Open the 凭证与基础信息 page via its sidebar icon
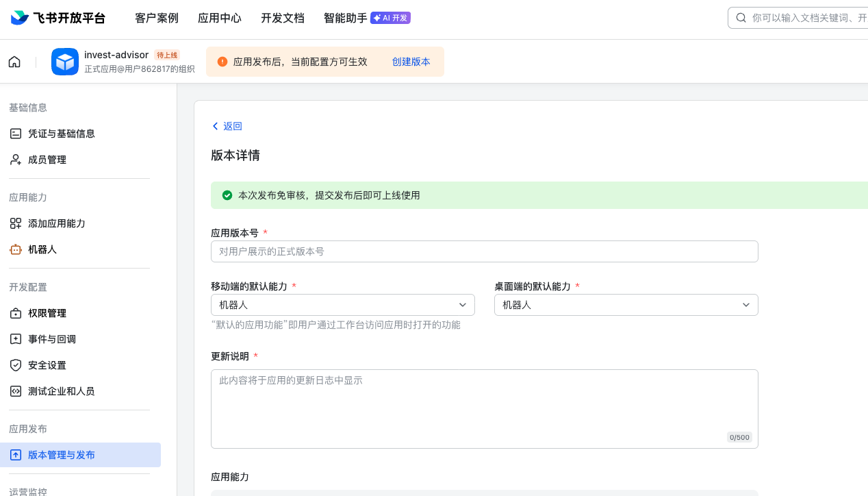 (15, 133)
